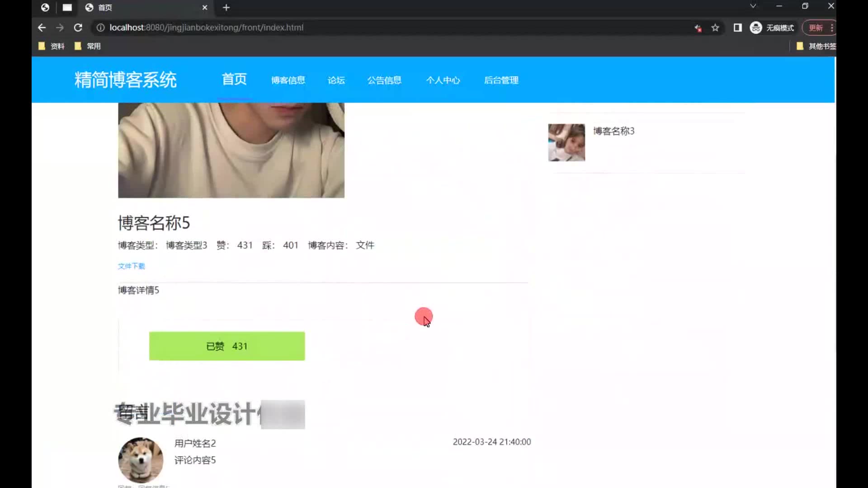Click the incognito mode profile icon

tap(756, 28)
